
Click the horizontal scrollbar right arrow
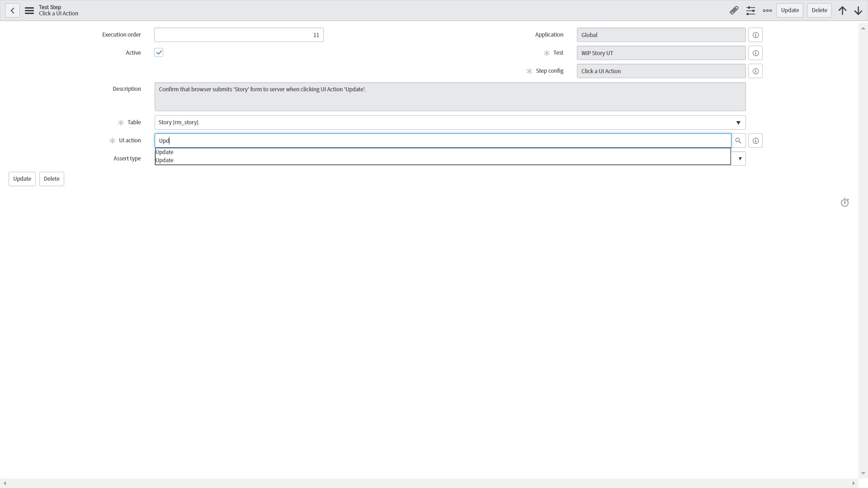[x=854, y=483]
